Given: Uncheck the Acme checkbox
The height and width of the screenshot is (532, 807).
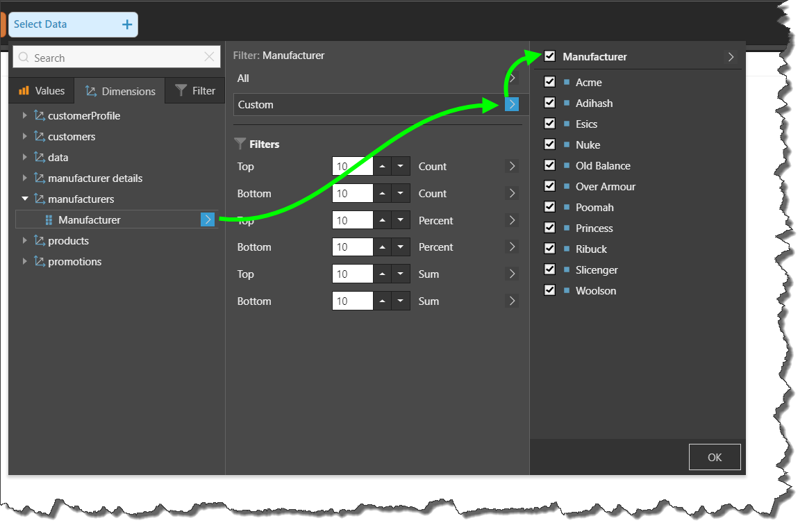Looking at the screenshot, I should coord(550,82).
